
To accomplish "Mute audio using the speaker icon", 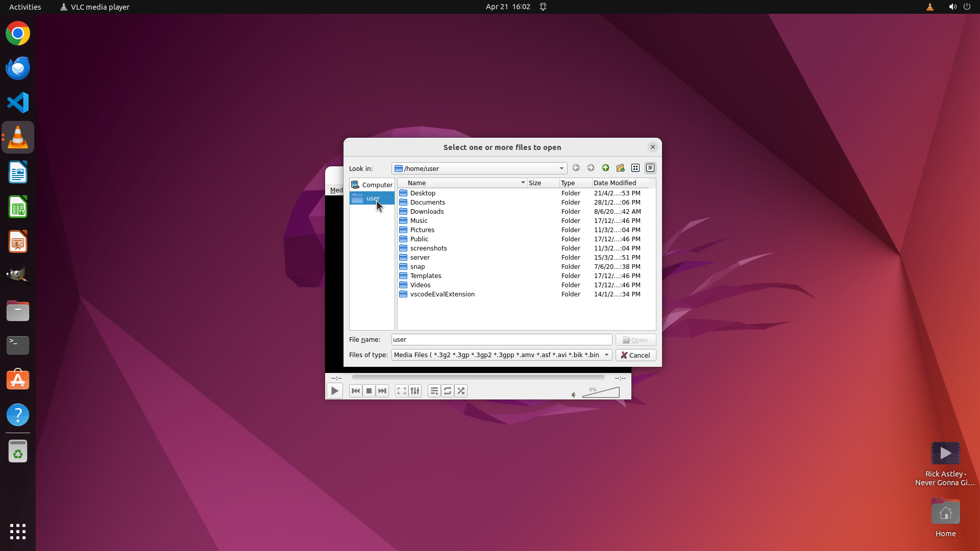I will point(574,395).
